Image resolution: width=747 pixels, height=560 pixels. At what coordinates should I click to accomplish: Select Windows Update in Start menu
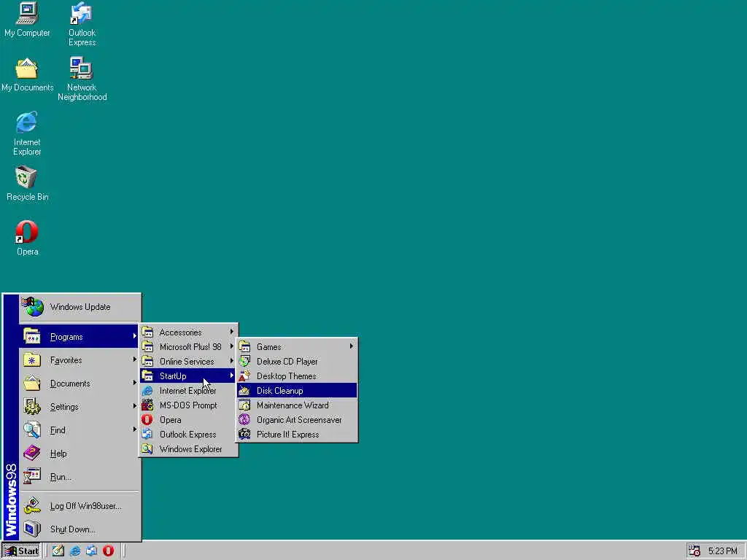(80, 307)
